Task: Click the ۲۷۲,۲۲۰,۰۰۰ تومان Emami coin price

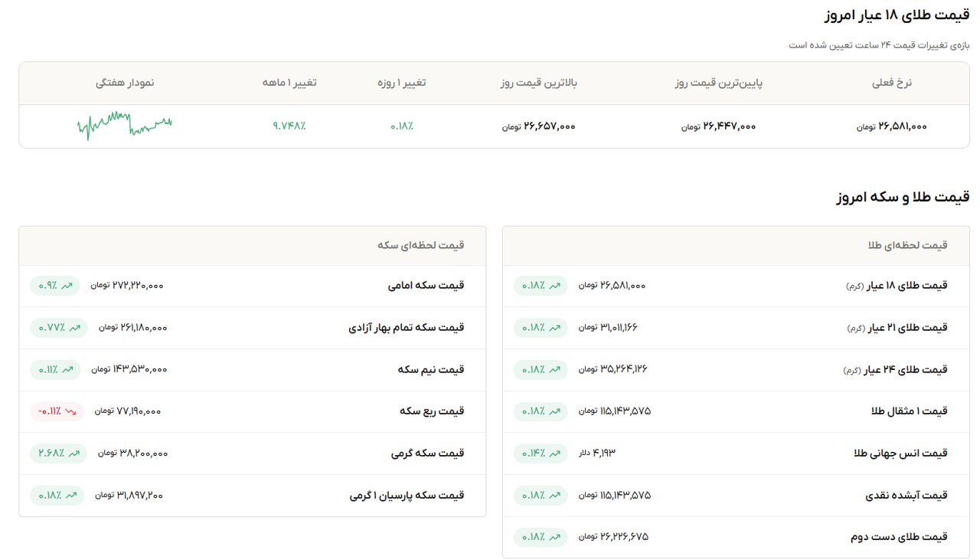Action: click(128, 286)
